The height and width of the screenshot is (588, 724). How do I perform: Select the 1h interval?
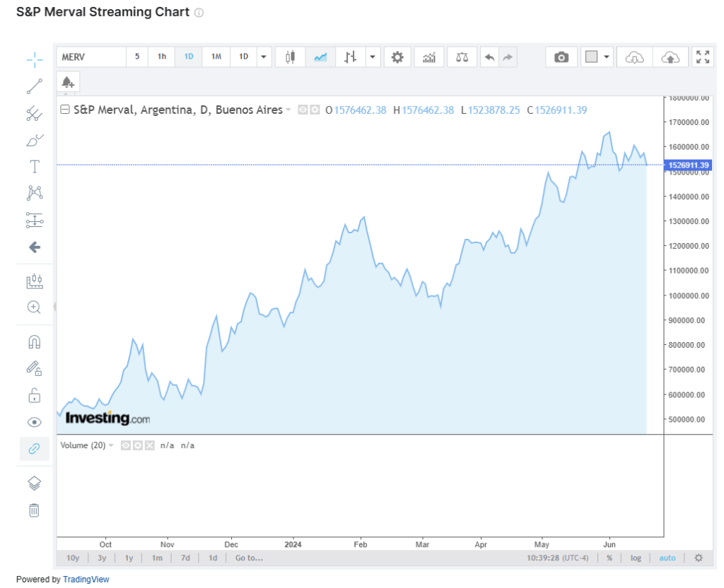[x=162, y=57]
